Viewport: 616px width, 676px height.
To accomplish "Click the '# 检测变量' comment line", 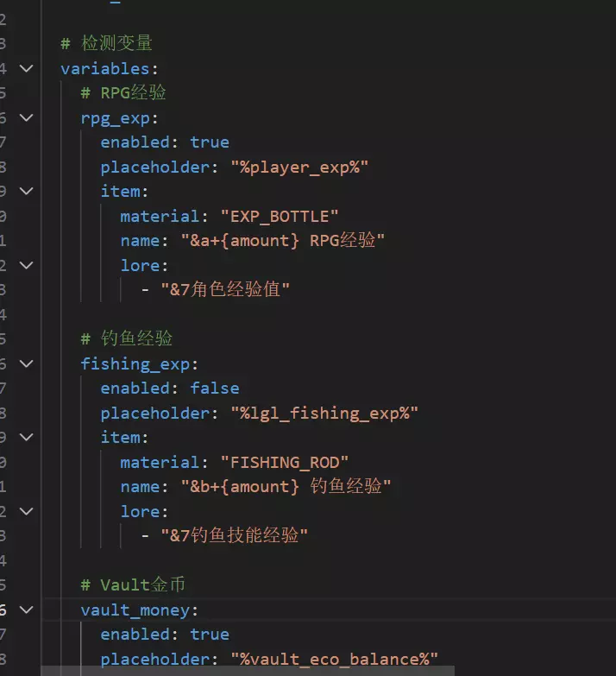I will [106, 43].
